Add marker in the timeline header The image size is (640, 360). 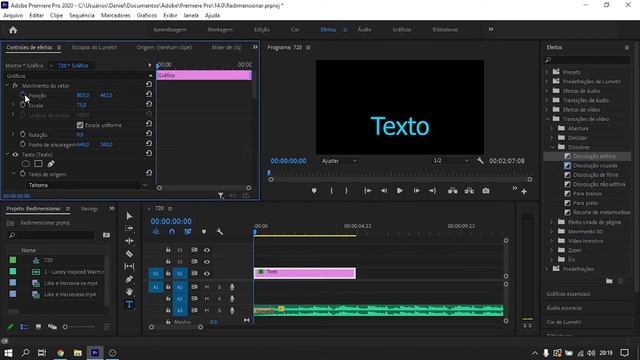(x=204, y=232)
